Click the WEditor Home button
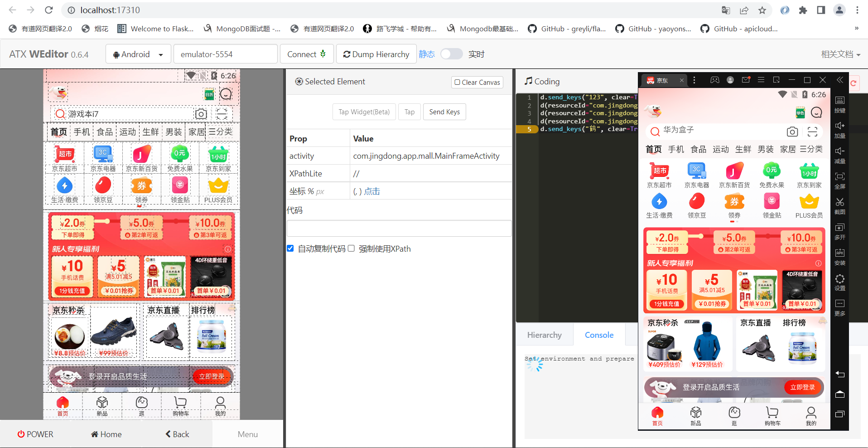 point(106,434)
